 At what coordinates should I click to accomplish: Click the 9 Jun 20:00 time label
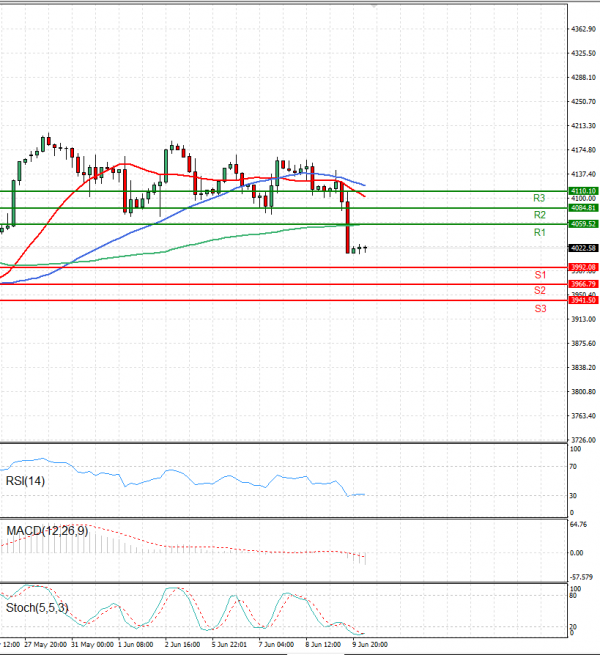(370, 645)
